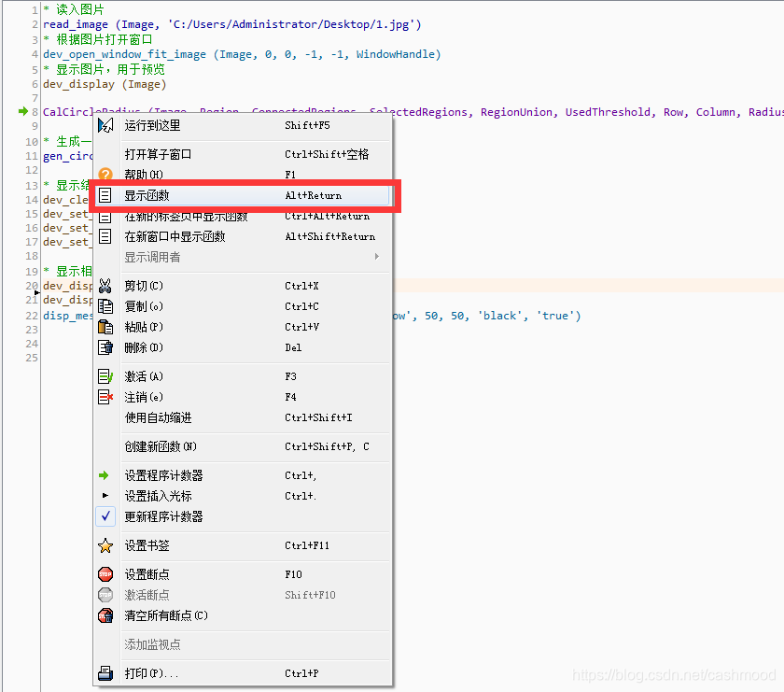
Task: Click the Run to Here cursor icon
Action: (105, 125)
